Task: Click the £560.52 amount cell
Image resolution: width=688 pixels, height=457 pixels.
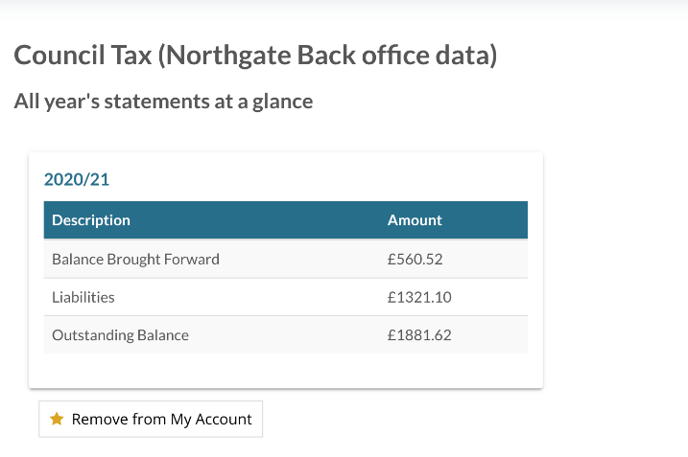Action: click(x=415, y=259)
